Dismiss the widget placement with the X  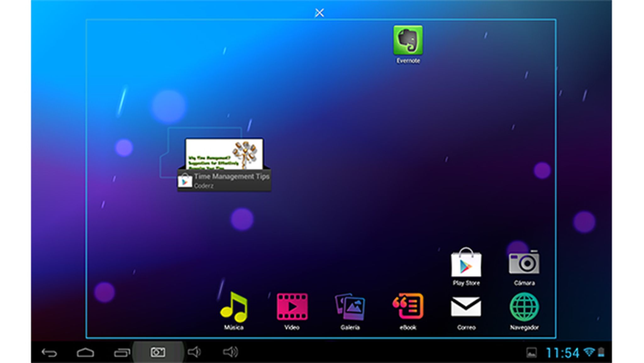(319, 13)
